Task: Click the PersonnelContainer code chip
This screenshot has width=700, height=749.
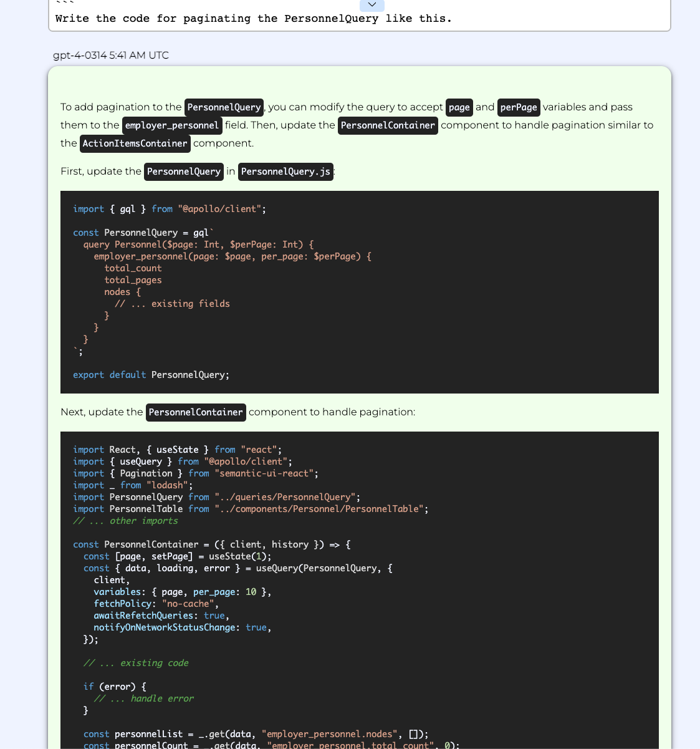Action: click(x=388, y=125)
